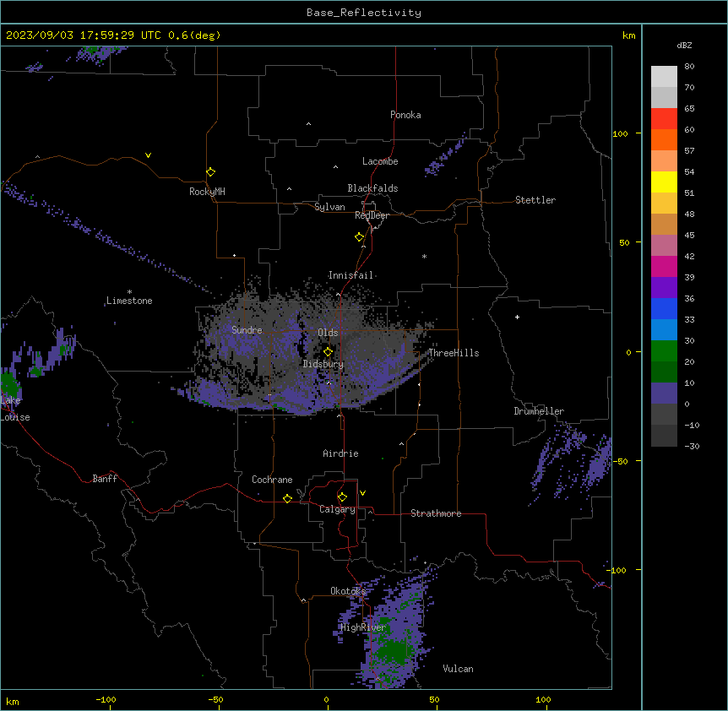Click the yellow V marker east of Calgary
Image resolution: width=728 pixels, height=711 pixels.
point(362,493)
